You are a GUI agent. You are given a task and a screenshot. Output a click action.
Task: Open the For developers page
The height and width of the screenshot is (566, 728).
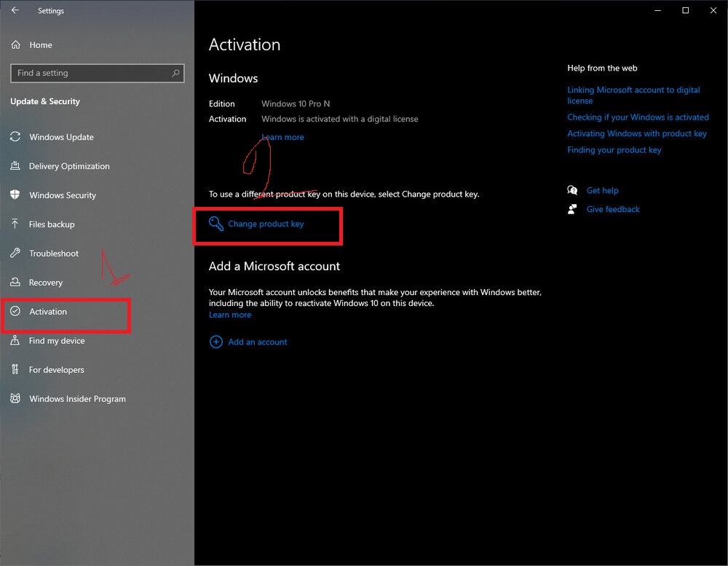click(56, 370)
